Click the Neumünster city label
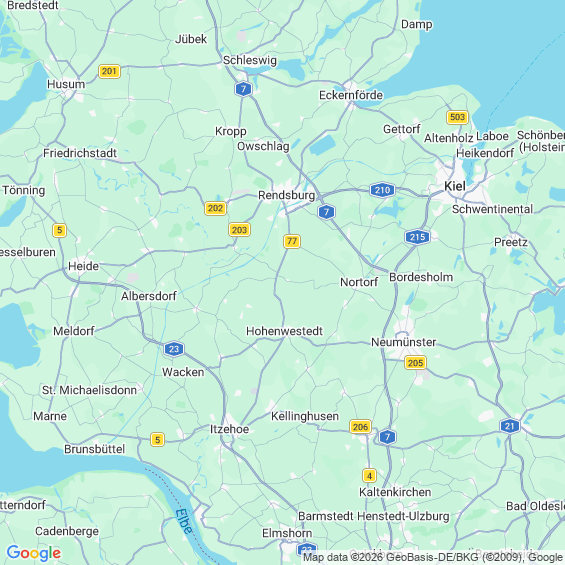565x565 pixels. tap(404, 342)
